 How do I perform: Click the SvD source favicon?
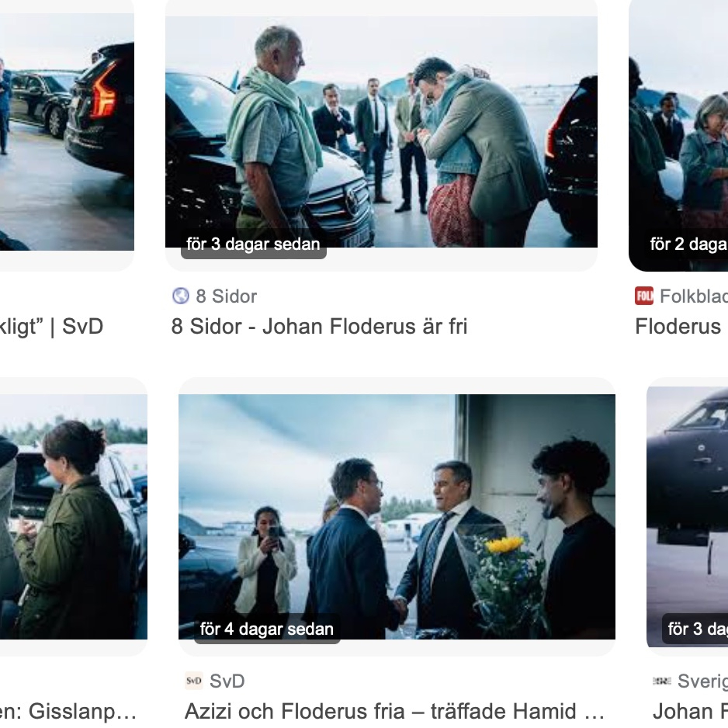194,681
